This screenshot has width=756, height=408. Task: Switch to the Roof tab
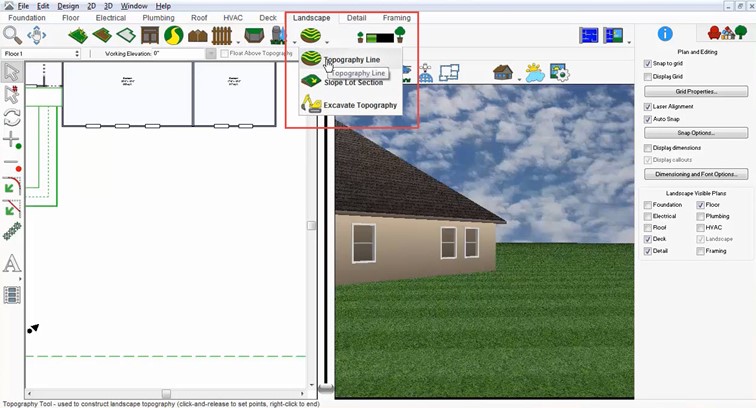click(x=199, y=18)
